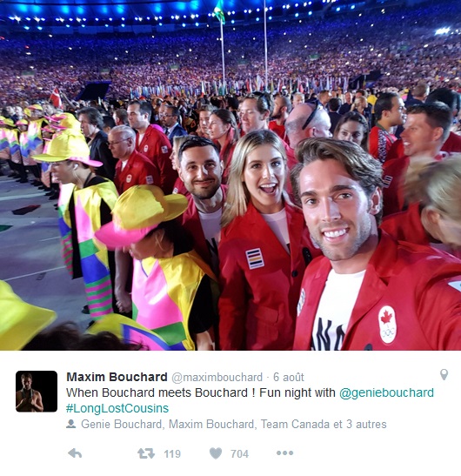
Task: Open Maxim Bouchard's profile avatar
Action: tap(37, 392)
